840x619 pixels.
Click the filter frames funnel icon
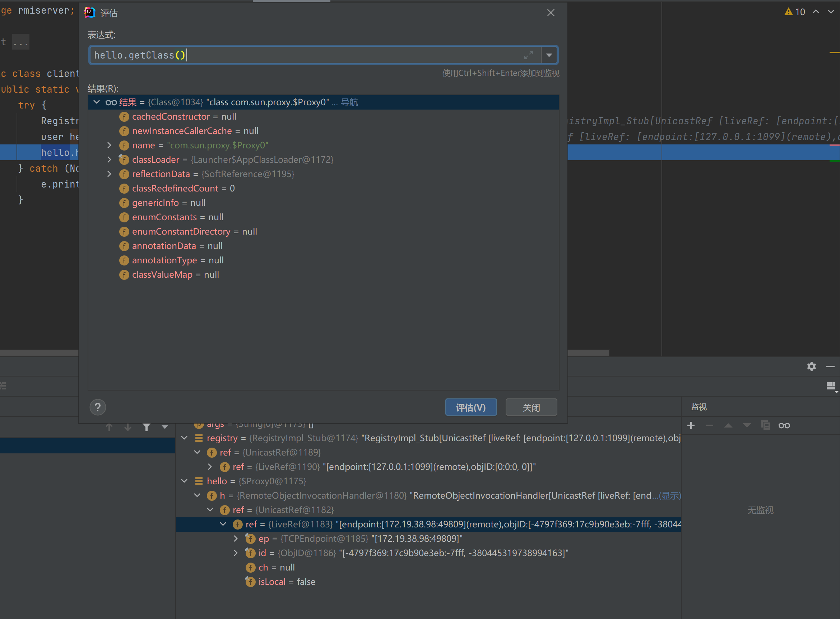[x=147, y=427]
